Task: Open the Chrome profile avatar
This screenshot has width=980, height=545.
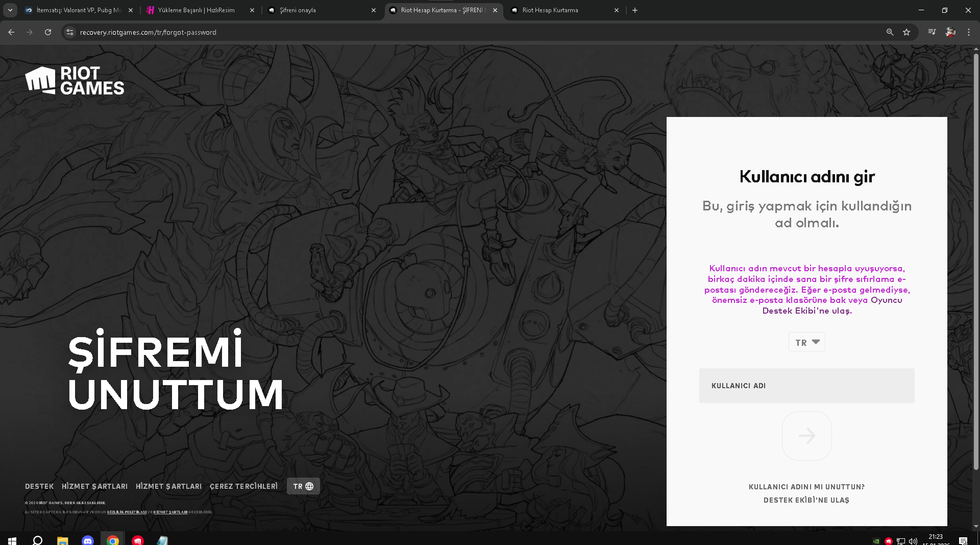Action: [950, 32]
